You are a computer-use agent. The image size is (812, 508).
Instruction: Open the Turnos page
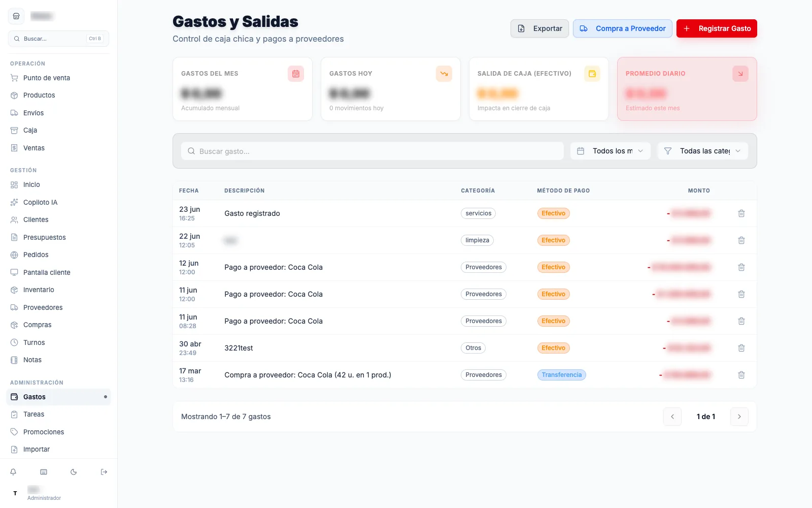point(58,342)
